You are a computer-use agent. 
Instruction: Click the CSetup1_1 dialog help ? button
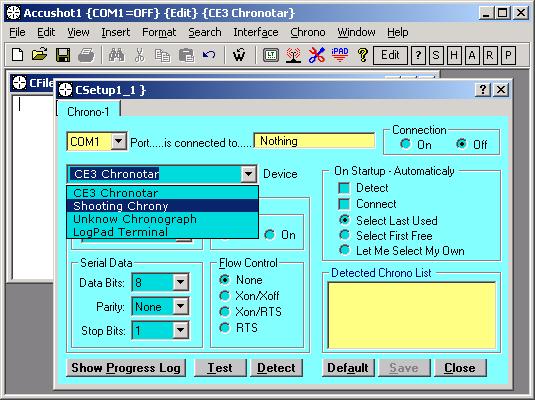coord(483,90)
